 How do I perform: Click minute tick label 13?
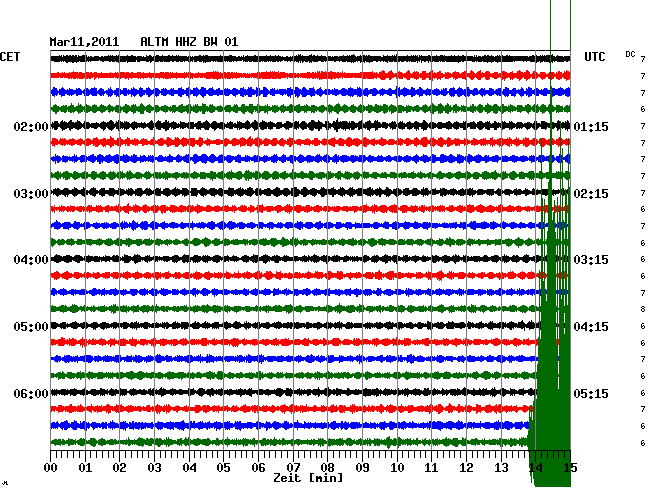point(501,468)
